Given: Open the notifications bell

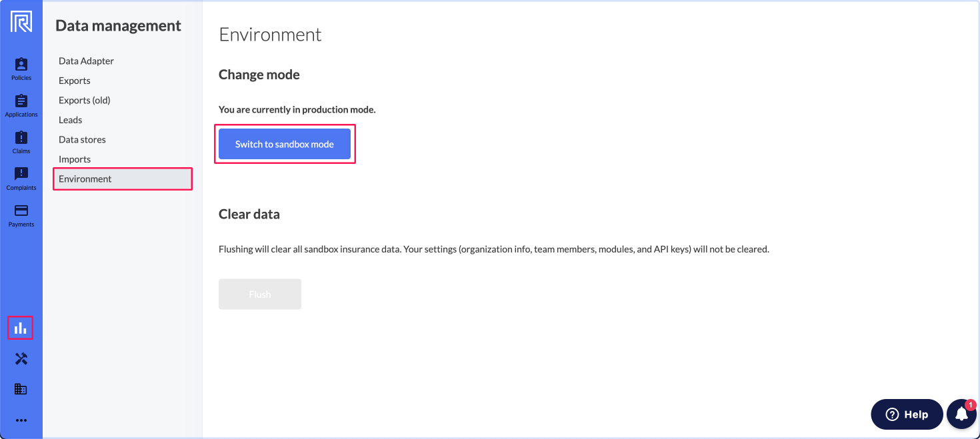Looking at the screenshot, I should 961,414.
